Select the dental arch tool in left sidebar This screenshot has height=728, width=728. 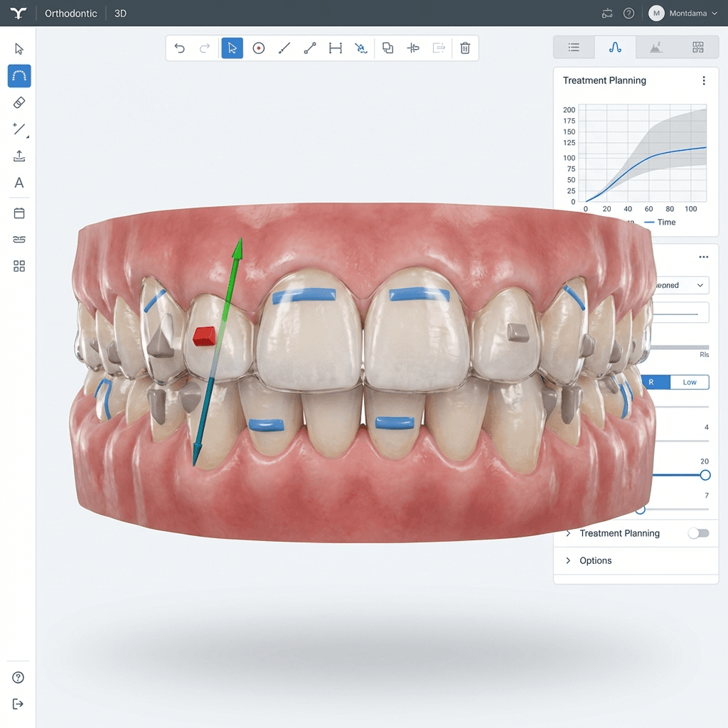[x=18, y=76]
